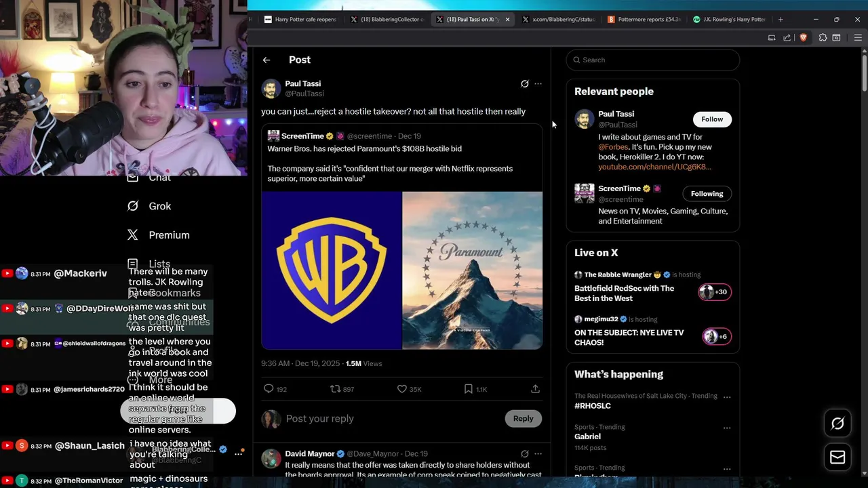The width and height of the screenshot is (868, 488).
Task: Switch to the J.K. Rowling's Harry Potter tab
Action: tap(729, 20)
